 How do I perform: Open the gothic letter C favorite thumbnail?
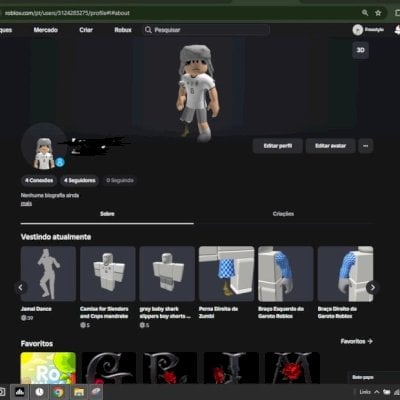pos(109,368)
